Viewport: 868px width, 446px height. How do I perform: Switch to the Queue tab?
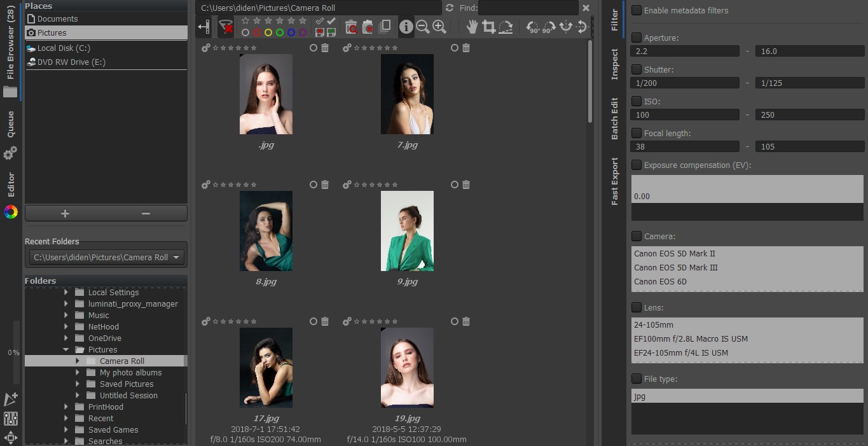11,135
